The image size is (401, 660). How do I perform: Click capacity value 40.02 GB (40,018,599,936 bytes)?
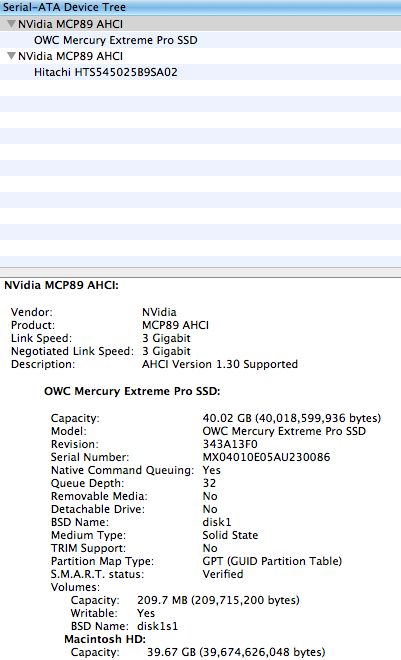click(x=292, y=418)
